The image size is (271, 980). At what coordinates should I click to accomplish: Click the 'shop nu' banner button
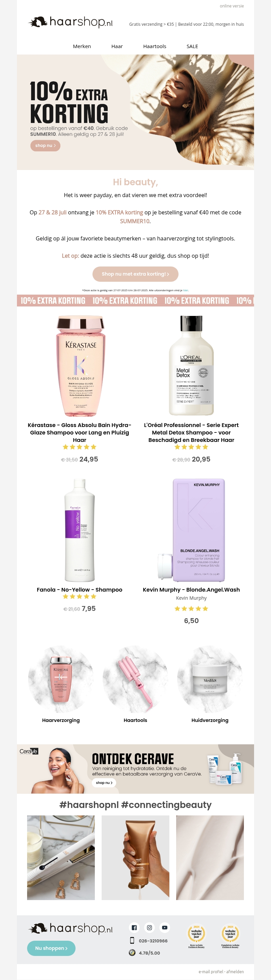point(45,146)
